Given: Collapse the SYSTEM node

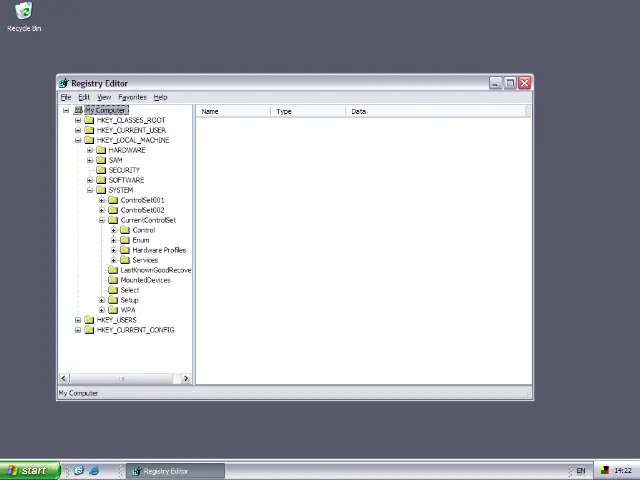Looking at the screenshot, I should (x=90, y=190).
